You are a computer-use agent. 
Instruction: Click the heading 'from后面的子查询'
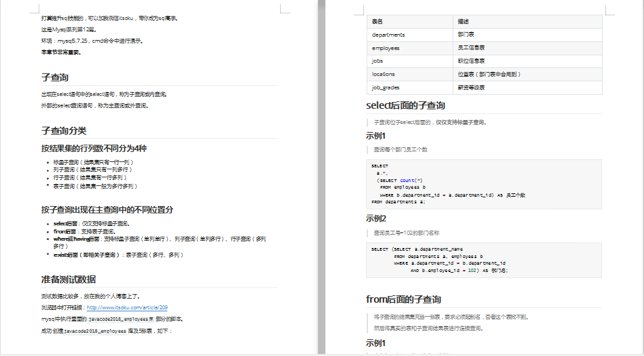pos(403,299)
